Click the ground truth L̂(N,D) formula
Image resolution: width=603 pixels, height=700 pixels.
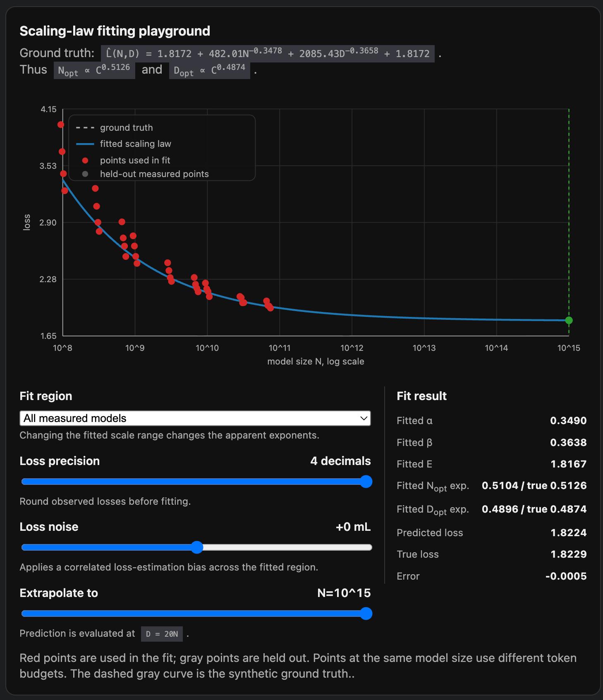pyautogui.click(x=268, y=53)
